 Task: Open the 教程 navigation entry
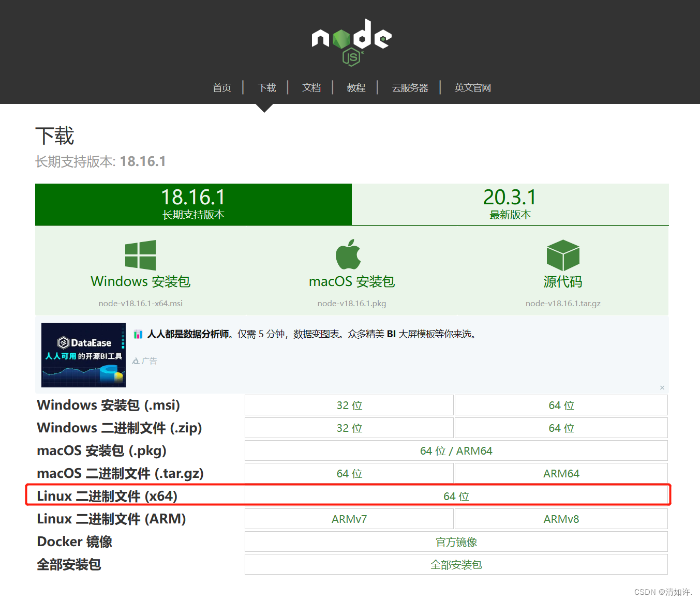click(x=356, y=87)
